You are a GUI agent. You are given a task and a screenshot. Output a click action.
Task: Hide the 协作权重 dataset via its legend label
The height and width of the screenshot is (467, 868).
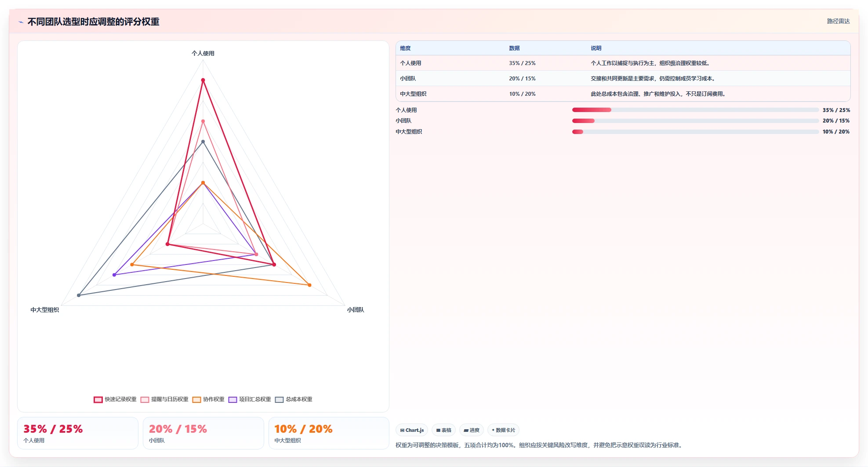(214, 399)
